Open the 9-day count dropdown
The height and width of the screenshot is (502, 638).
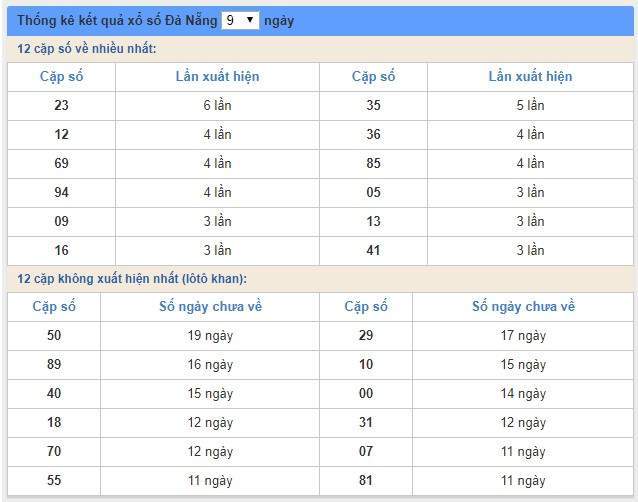pos(241,20)
